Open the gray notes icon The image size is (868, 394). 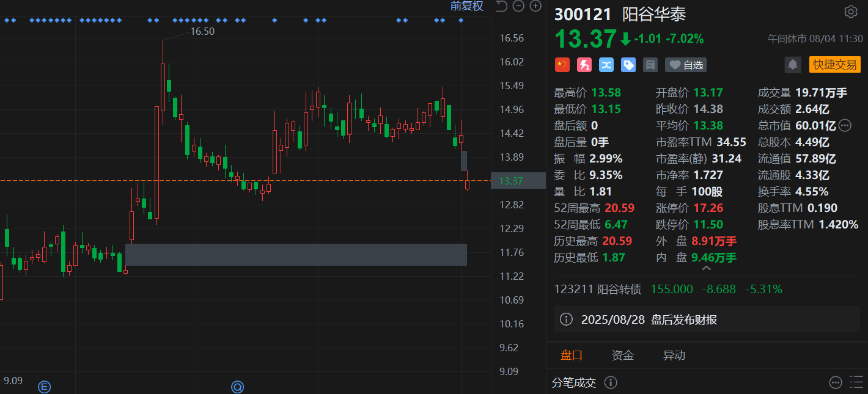pyautogui.click(x=650, y=65)
